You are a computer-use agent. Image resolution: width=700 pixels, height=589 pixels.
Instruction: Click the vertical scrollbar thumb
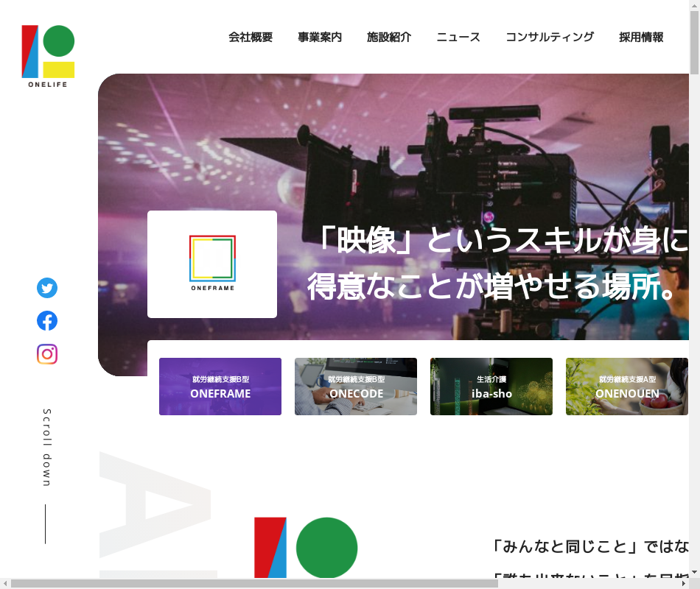pyautogui.click(x=694, y=44)
